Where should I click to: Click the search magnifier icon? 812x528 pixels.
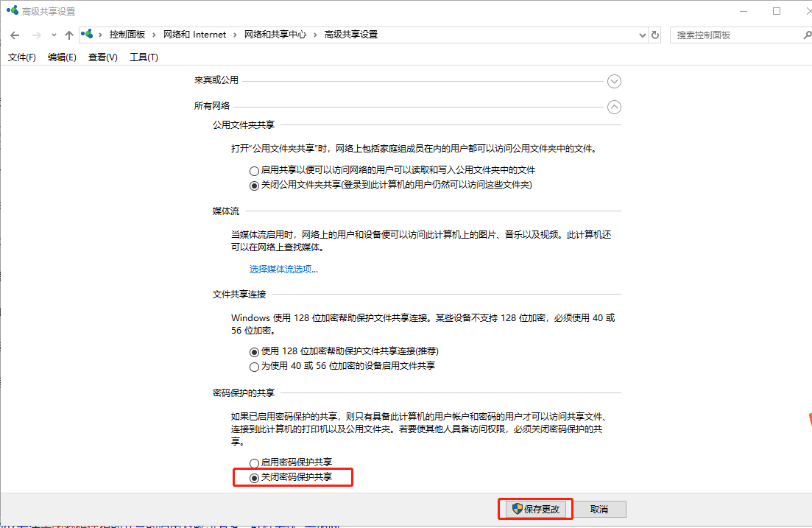click(x=807, y=34)
